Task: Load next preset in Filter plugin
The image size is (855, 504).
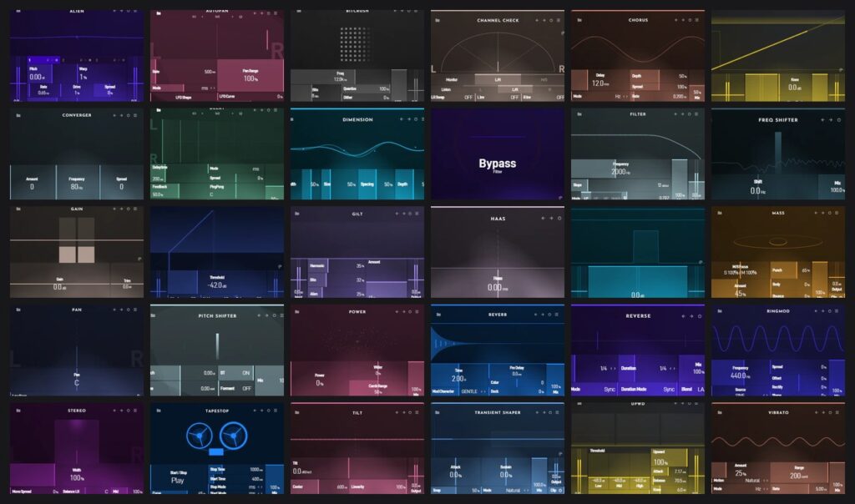Action: [x=683, y=113]
